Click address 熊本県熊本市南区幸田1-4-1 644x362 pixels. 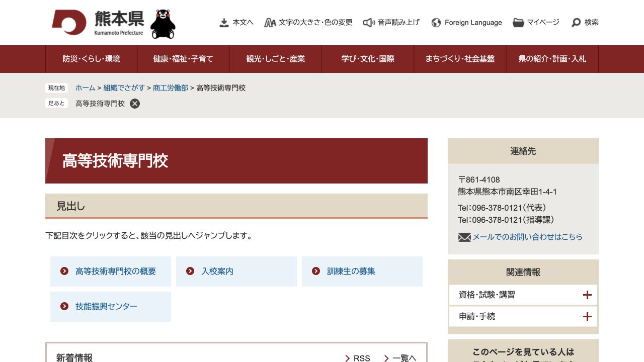[x=507, y=192]
